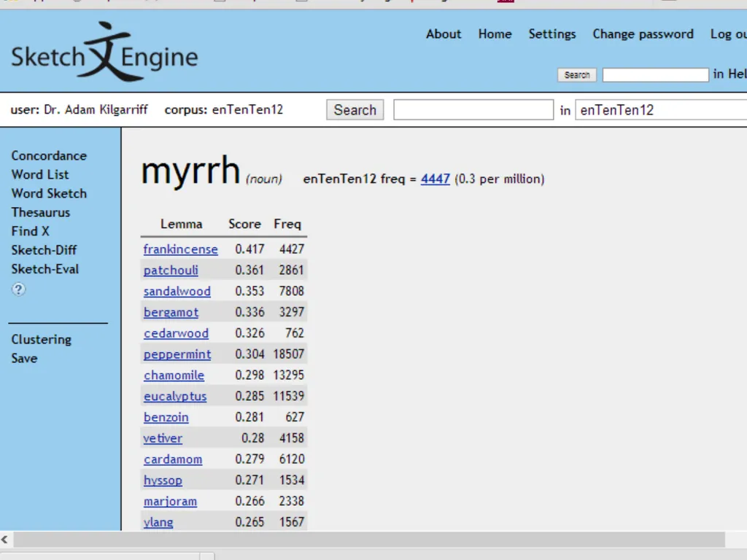This screenshot has width=747, height=560.
Task: Open the ylang lemma link
Action: pyautogui.click(x=158, y=522)
